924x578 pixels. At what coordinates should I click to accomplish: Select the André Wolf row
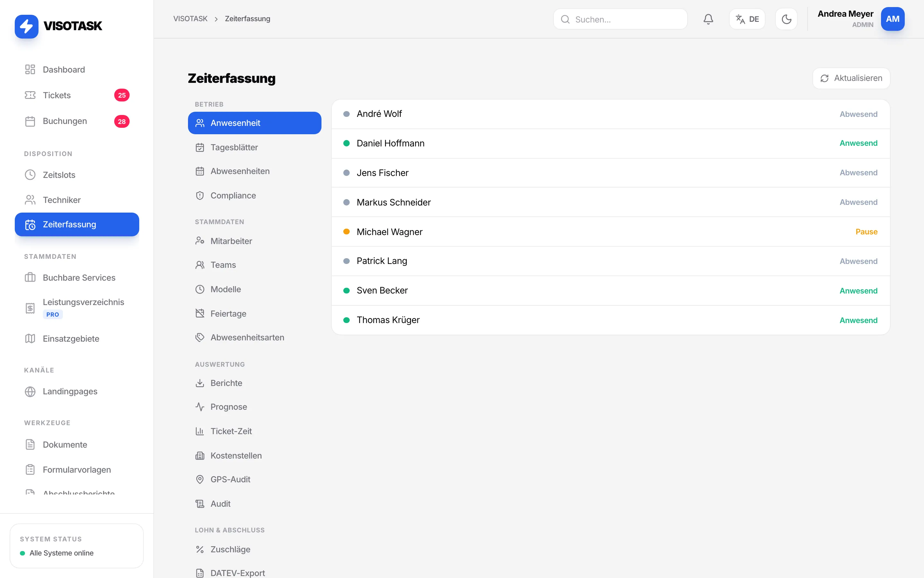click(x=611, y=114)
